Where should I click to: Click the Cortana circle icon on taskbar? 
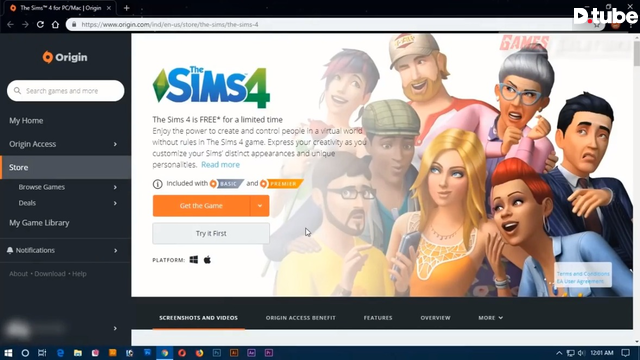point(25,353)
